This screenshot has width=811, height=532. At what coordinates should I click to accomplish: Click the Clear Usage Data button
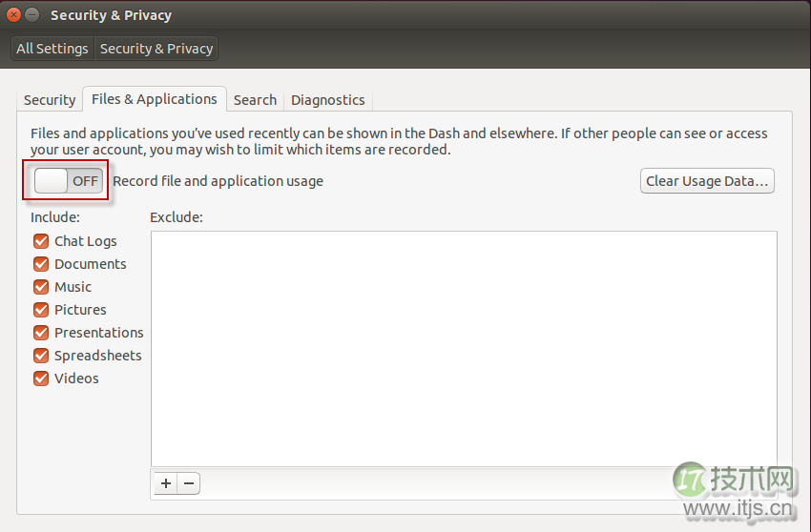(x=706, y=181)
